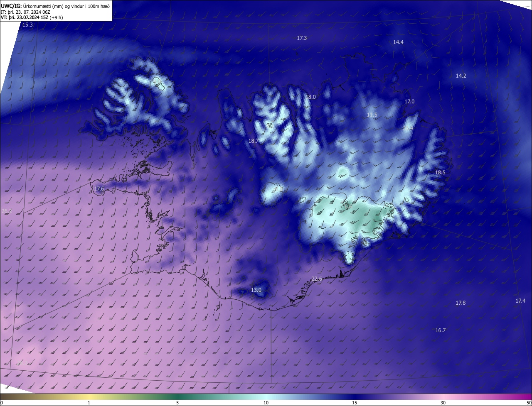532x406 pixels.
Task: Click the 15.3 value label
Action: [x=27, y=25]
